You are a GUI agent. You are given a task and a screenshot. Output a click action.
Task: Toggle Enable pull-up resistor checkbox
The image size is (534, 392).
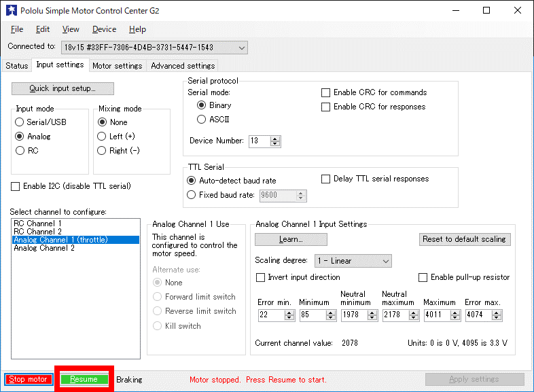(464, 277)
